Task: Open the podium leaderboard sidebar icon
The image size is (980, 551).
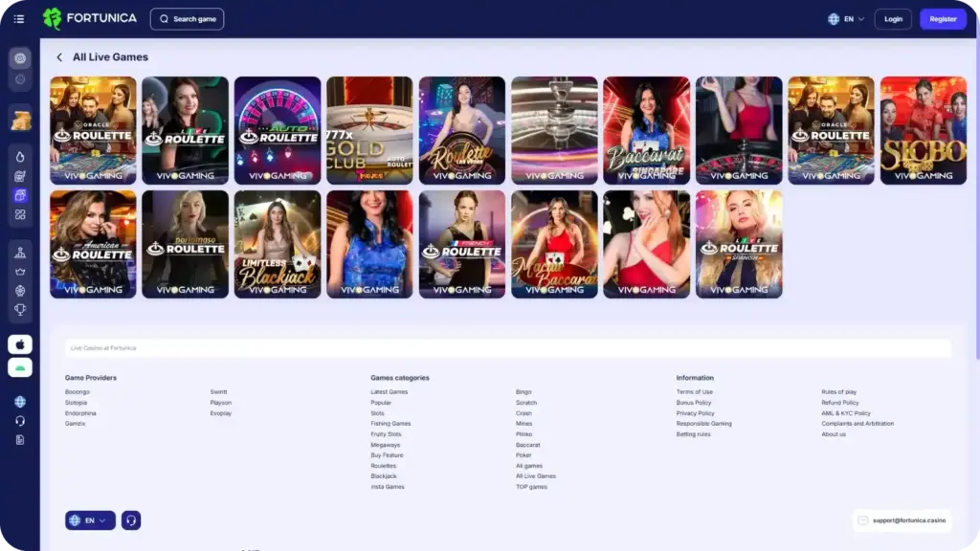Action: [20, 253]
